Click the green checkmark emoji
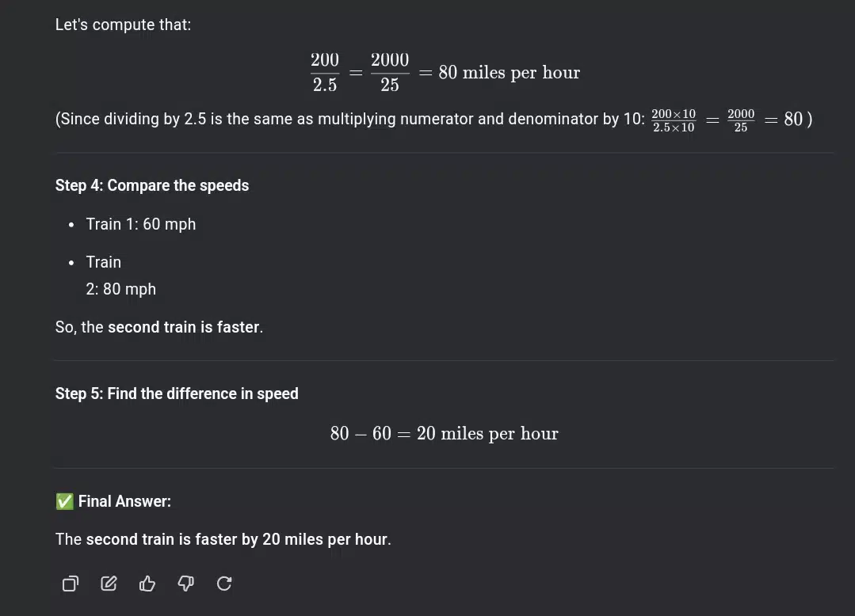855x616 pixels. pos(64,501)
